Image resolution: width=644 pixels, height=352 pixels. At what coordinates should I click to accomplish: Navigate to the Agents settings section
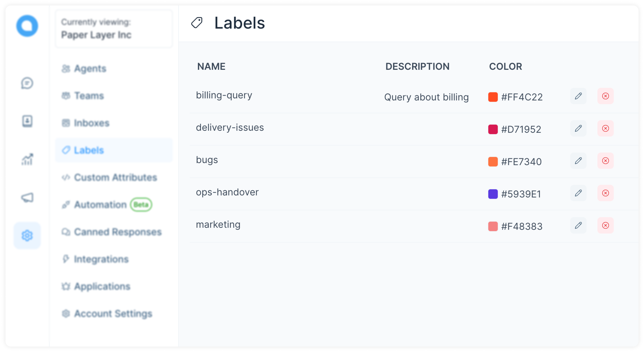tap(90, 68)
